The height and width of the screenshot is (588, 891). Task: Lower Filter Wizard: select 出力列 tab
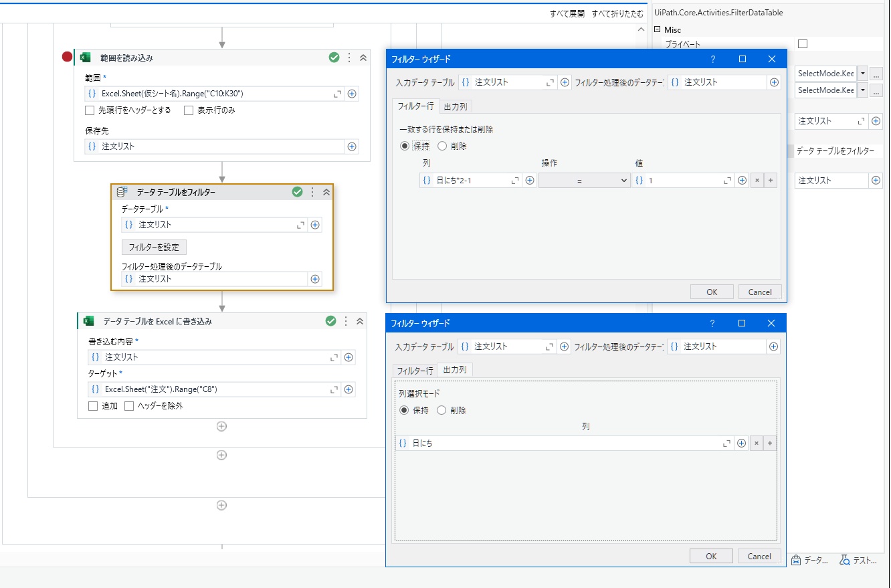[x=456, y=369]
